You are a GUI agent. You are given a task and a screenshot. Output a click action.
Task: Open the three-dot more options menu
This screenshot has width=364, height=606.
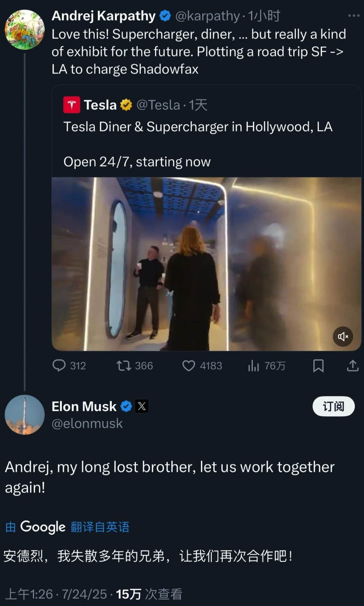tap(354, 16)
